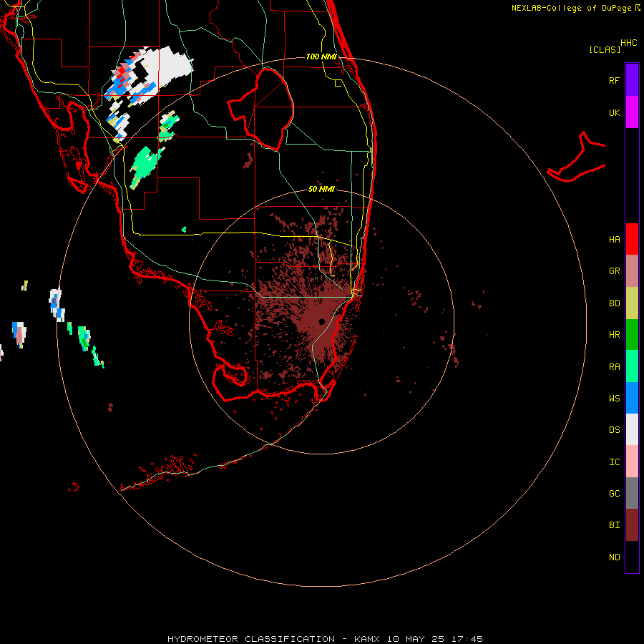Click the UK magenta legend swatch
The image size is (644, 644).
pyautogui.click(x=632, y=112)
